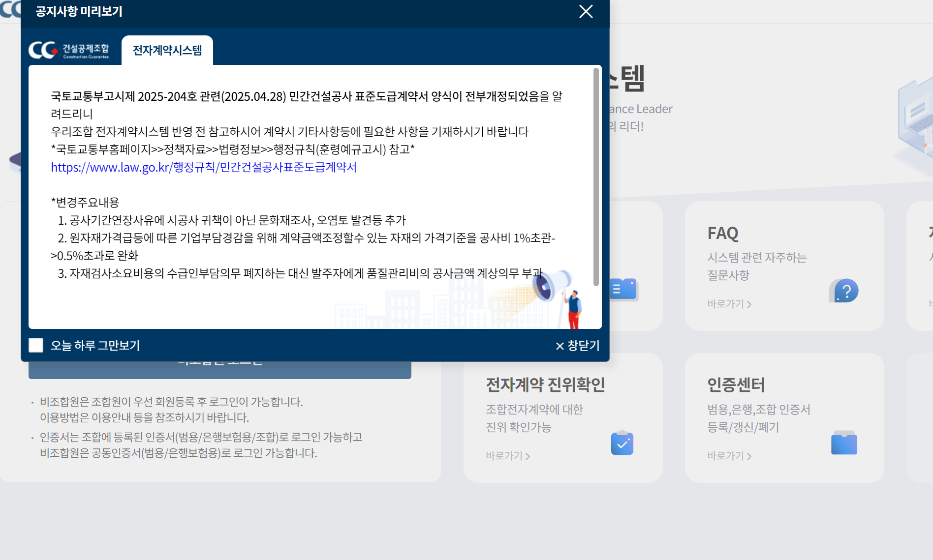Open the 전자계약 진위확인 card title

[545, 384]
